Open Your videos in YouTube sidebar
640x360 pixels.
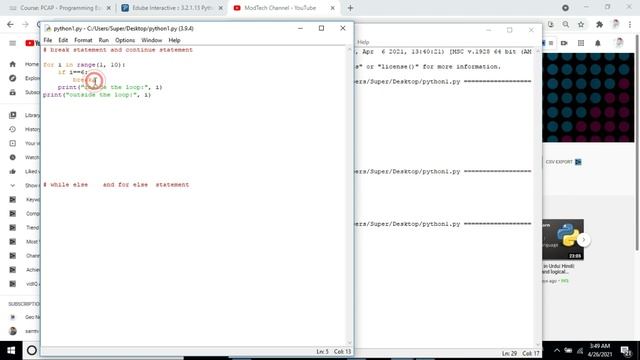[x=24, y=143]
